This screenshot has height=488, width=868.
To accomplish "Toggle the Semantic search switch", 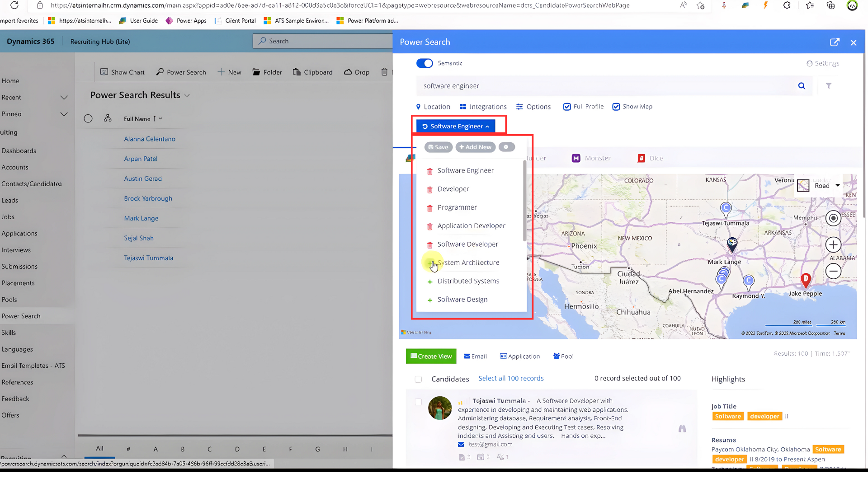I will click(x=425, y=63).
